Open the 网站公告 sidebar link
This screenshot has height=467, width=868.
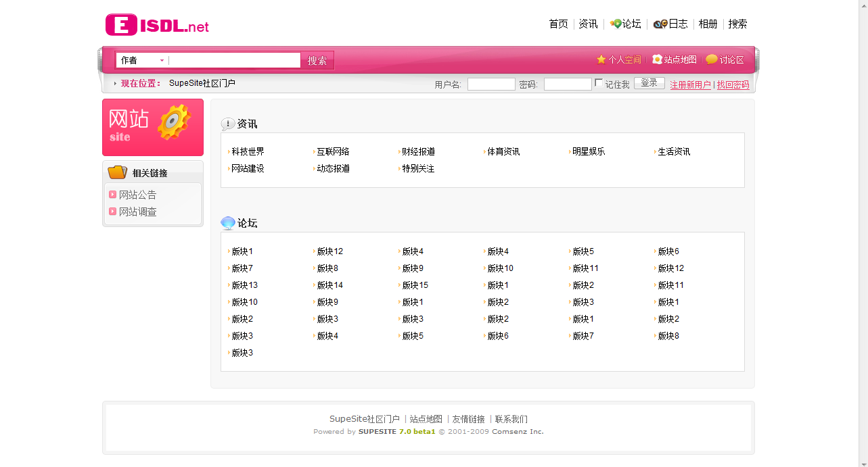[137, 195]
